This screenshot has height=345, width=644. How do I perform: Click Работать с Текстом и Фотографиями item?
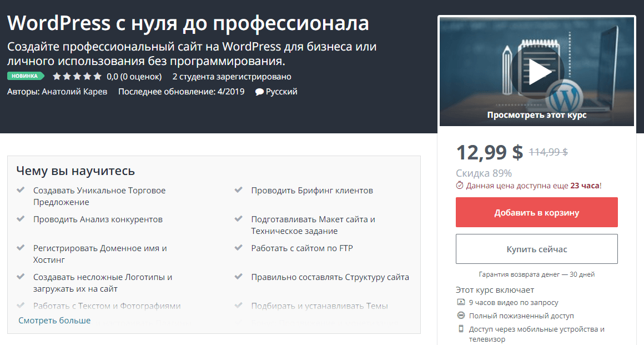(x=107, y=306)
